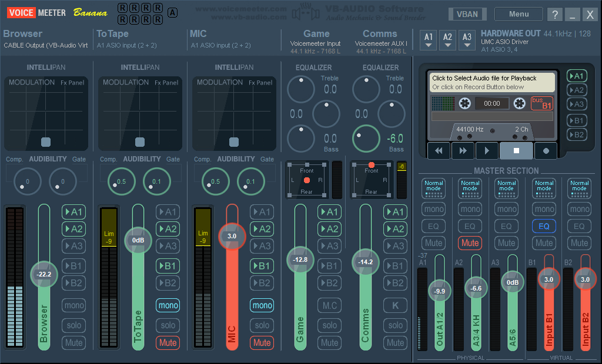The height and width of the screenshot is (364, 602).
Task: Mute the Game strip
Action: (329, 342)
